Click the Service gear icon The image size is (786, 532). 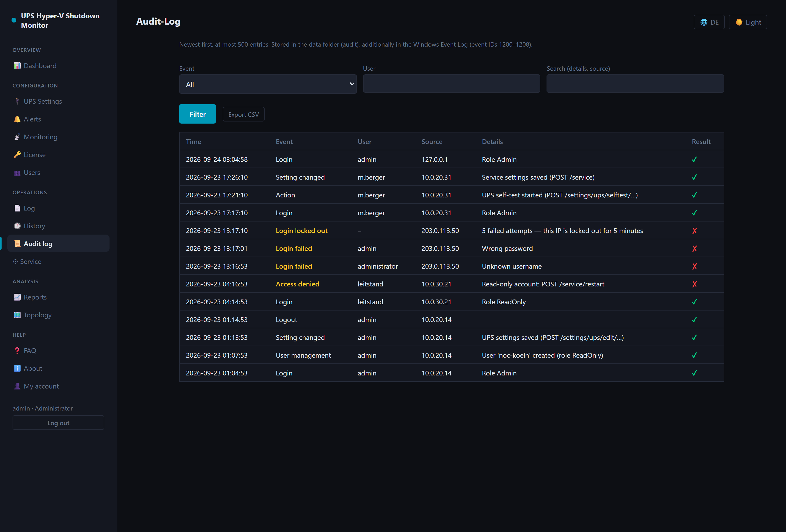coord(15,261)
